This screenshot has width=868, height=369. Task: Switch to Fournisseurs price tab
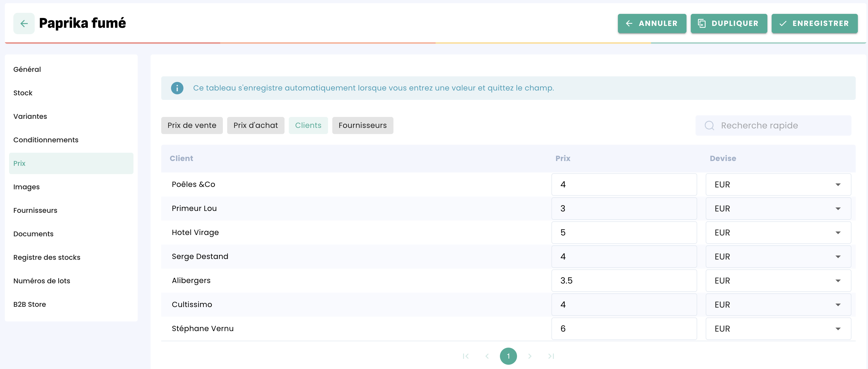coord(362,125)
